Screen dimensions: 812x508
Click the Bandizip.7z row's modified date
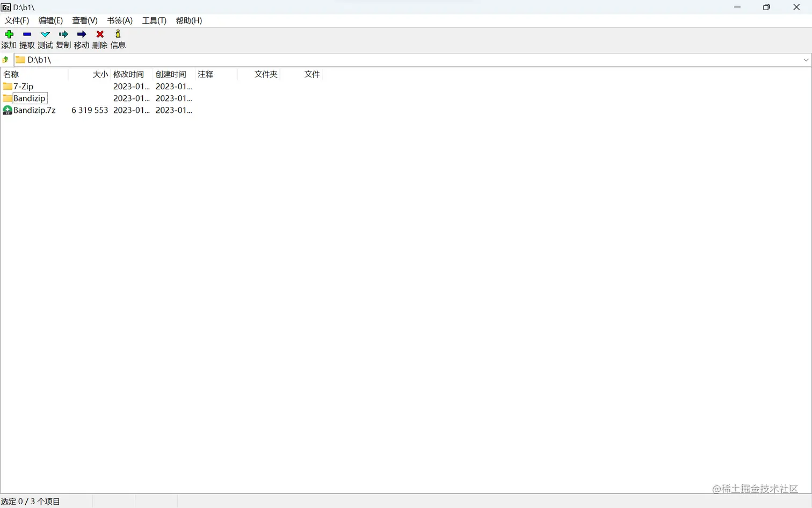pos(132,110)
